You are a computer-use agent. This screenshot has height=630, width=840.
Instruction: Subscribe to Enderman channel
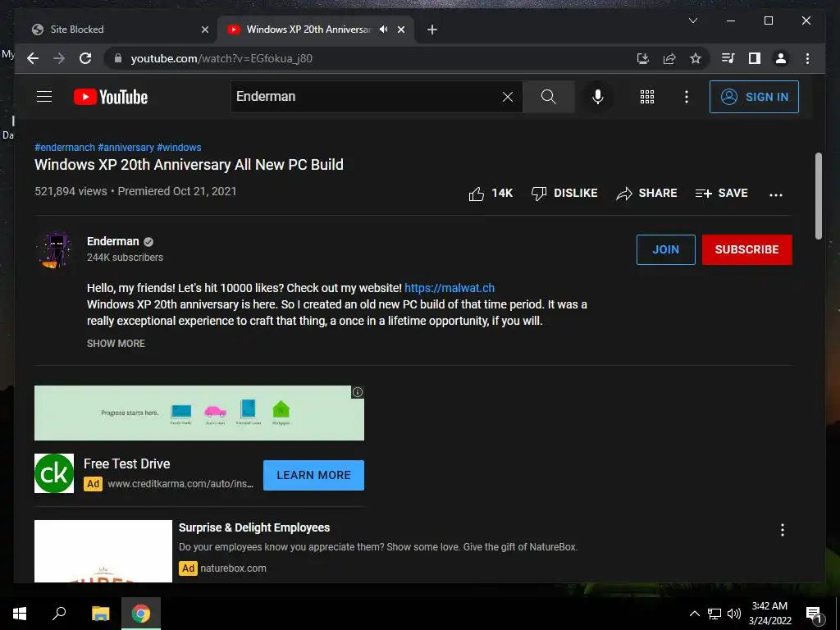click(746, 249)
